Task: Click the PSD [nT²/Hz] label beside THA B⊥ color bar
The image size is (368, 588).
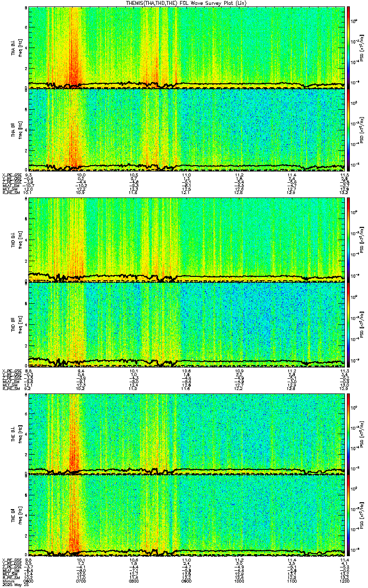Action: pos(362,48)
